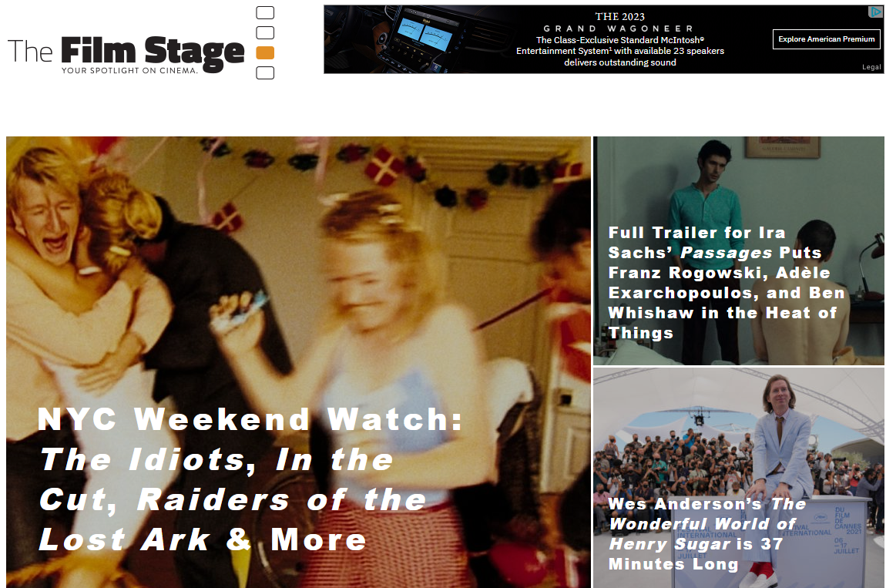Click the Explore American Premium button
886x588 pixels.
click(826, 39)
